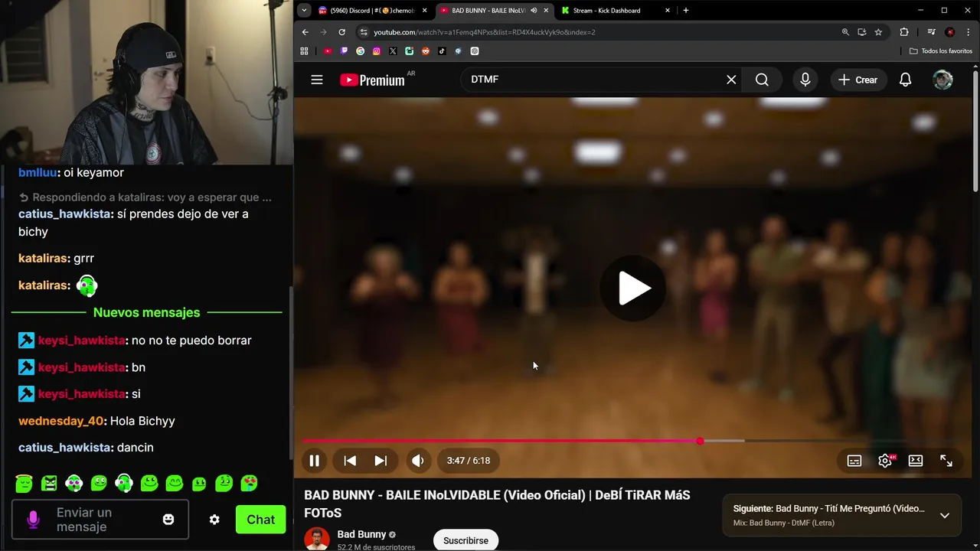Open the player settings gear
Viewport: 980px width, 551px height.
(885, 460)
